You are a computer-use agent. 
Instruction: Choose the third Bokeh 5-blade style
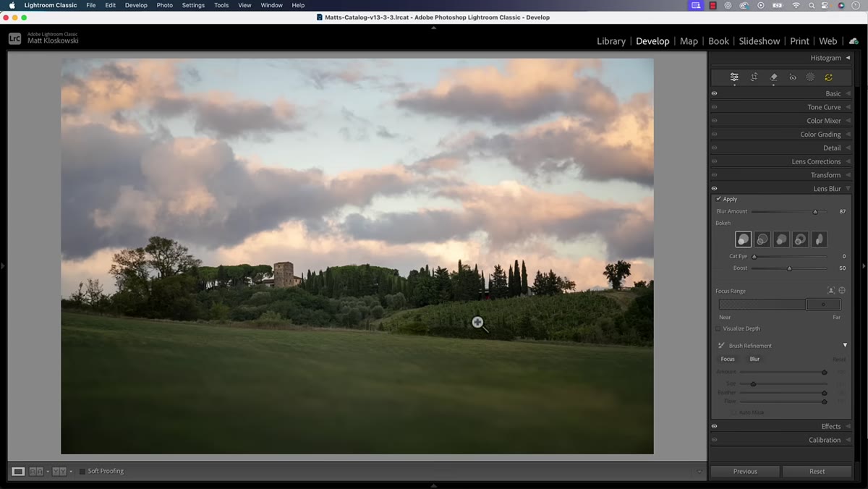pyautogui.click(x=781, y=239)
